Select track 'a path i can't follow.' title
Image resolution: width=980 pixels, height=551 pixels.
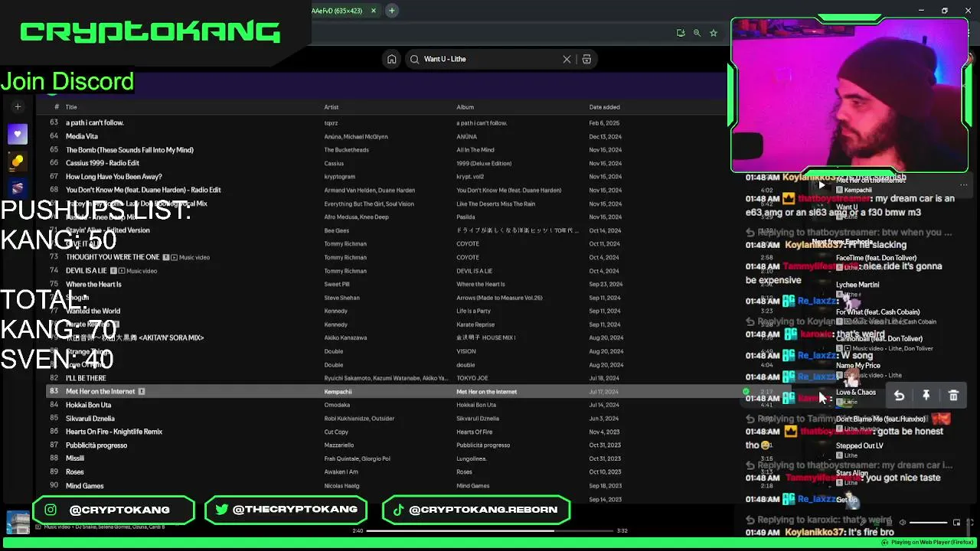pyautogui.click(x=94, y=122)
